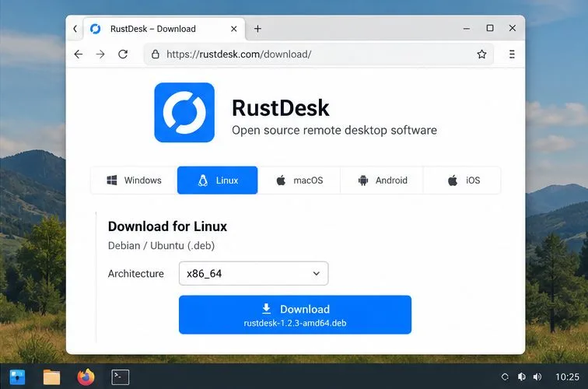The width and height of the screenshot is (588, 389).
Task: Click the "Download for Linux" heading
Action: (x=167, y=226)
